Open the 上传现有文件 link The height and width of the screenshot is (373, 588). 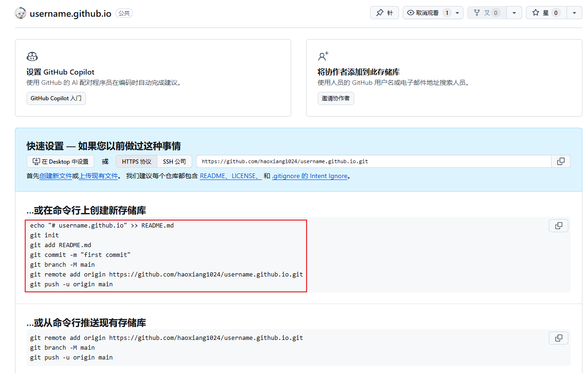click(98, 176)
